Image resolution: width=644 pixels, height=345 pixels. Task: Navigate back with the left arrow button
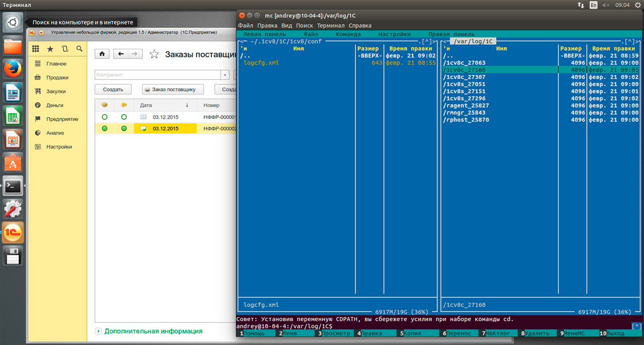click(x=121, y=54)
